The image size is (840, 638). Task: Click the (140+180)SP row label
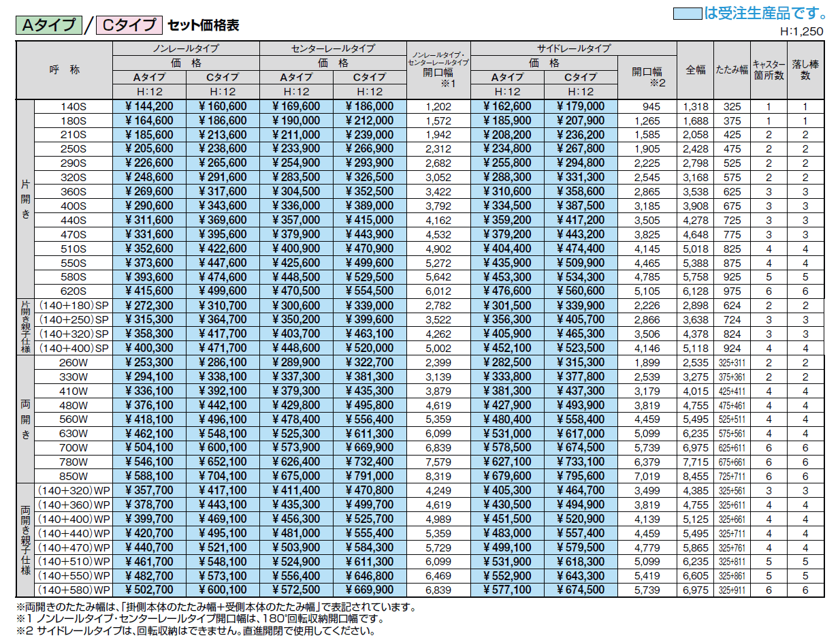(x=74, y=306)
